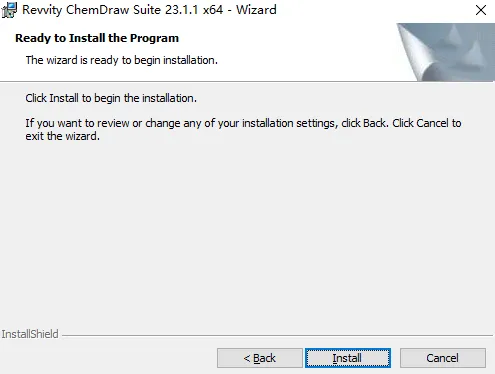Cancel the ChemDraw installation wizard
Image resolution: width=495 pixels, height=374 pixels.
click(x=443, y=358)
